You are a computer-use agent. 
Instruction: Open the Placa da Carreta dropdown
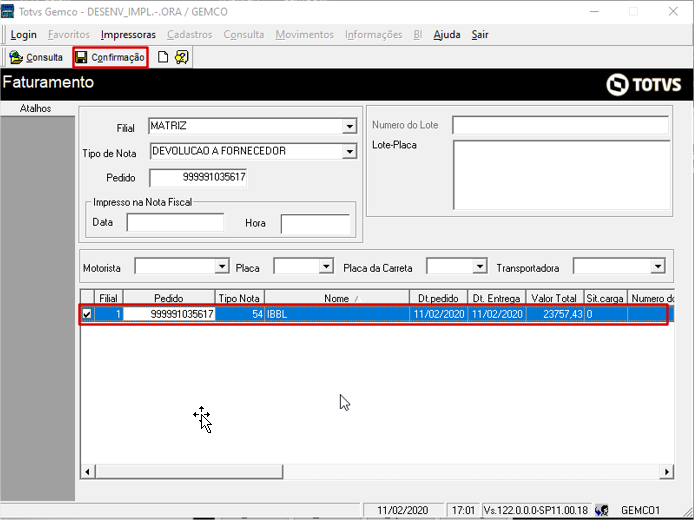pos(480,266)
